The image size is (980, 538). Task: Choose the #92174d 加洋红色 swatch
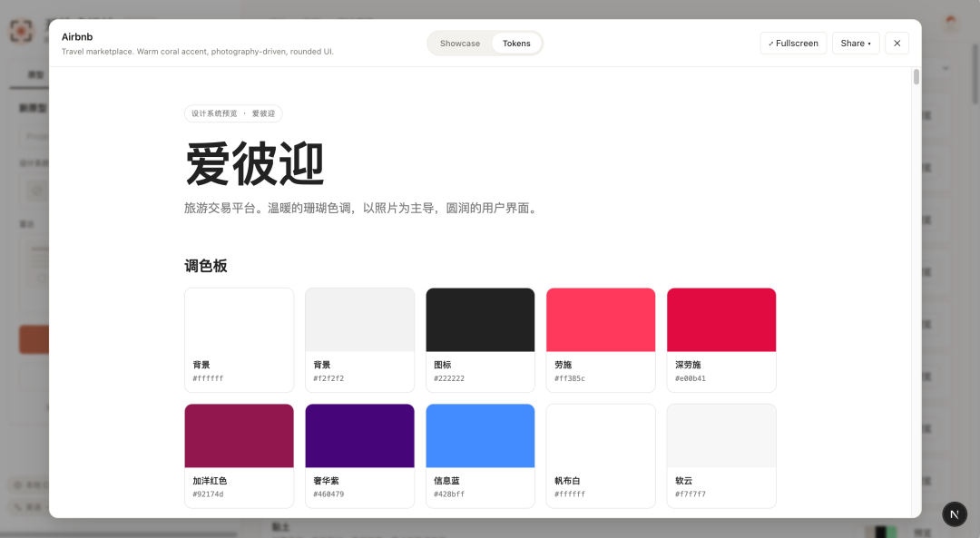point(239,455)
